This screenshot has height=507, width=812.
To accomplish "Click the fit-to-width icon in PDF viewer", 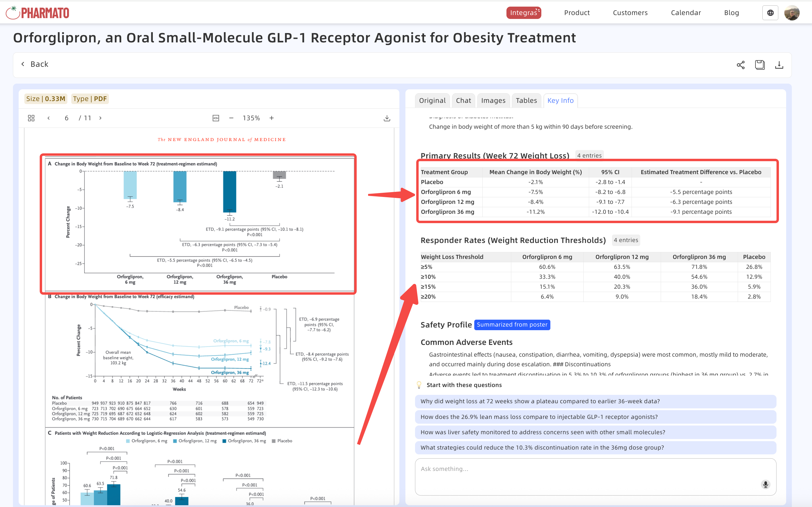I will click(x=216, y=118).
